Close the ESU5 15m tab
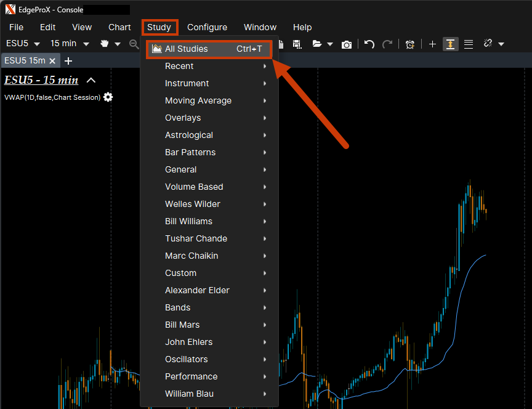Viewport: 532px width, 409px height. pyautogui.click(x=52, y=61)
